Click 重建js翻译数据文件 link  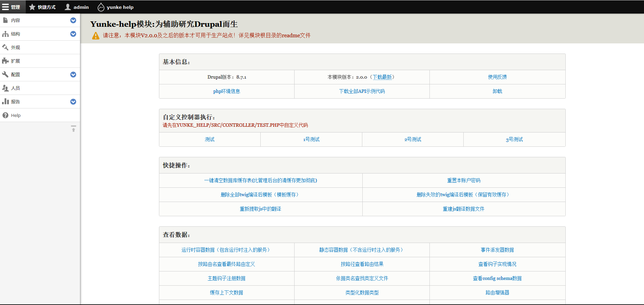(464, 209)
